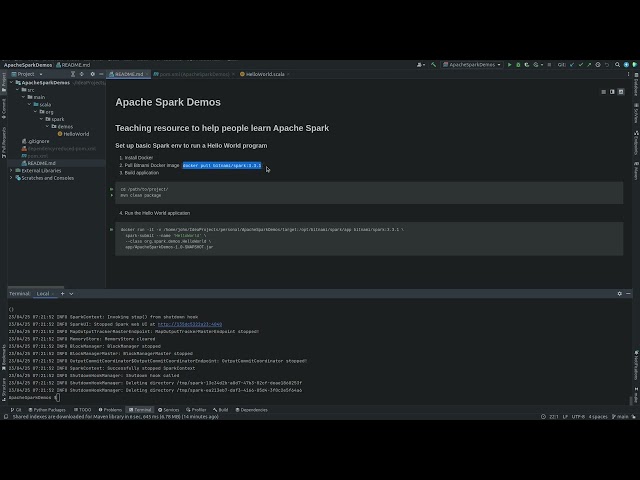640x480 pixels.
Task: Switch markdown view to editor and preview
Action: 612,92
